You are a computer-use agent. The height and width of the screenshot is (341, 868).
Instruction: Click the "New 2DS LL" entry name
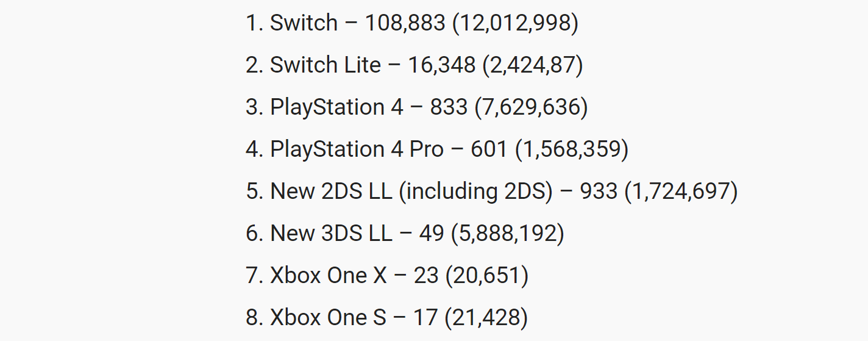click(331, 191)
